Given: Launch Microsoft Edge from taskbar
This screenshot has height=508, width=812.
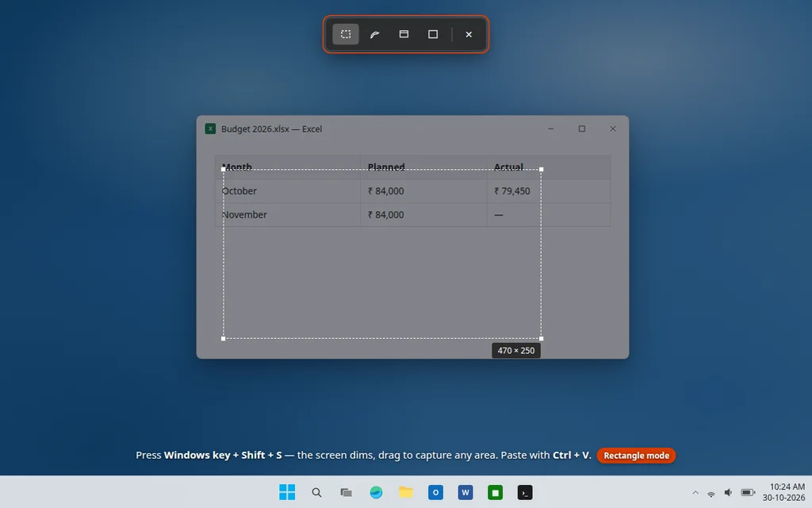Looking at the screenshot, I should 376,492.
